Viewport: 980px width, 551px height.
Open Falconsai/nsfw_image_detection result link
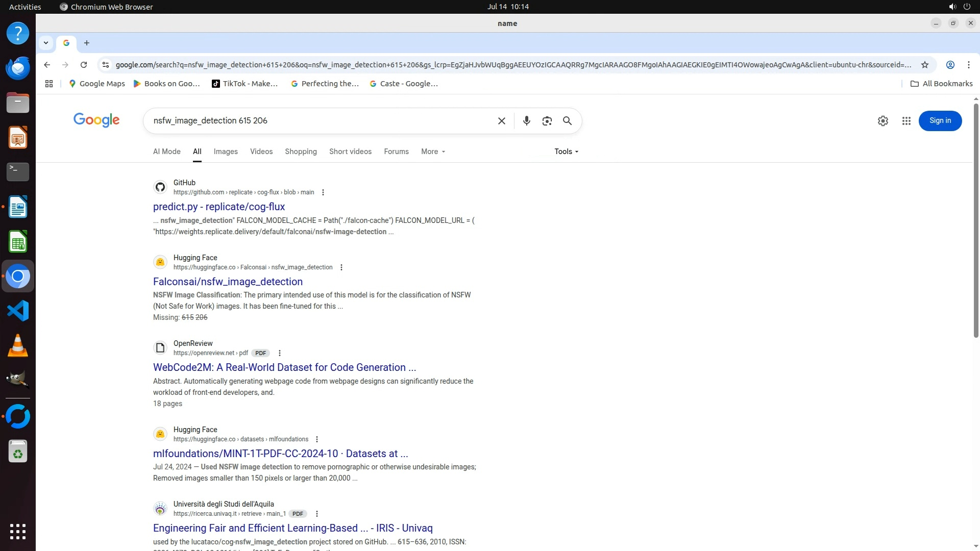[228, 282]
